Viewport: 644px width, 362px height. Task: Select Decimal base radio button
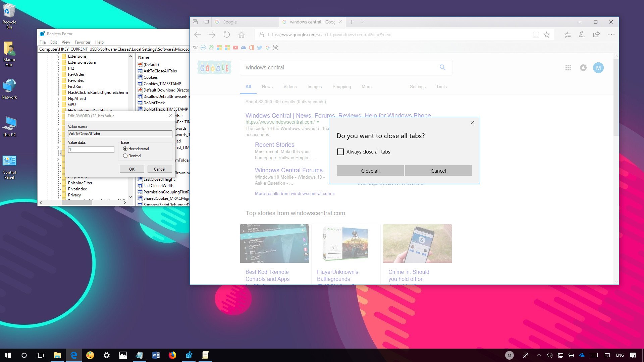126,156
